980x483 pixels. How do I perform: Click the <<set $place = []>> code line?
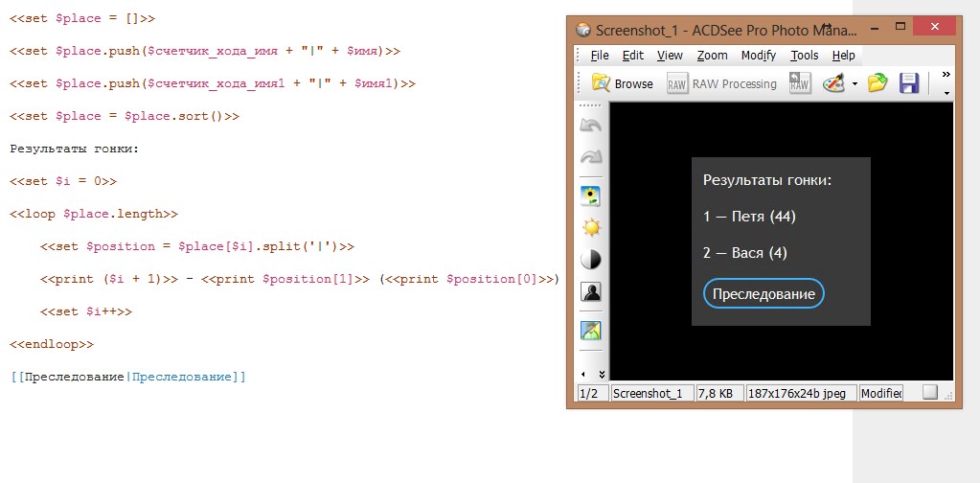(81, 18)
